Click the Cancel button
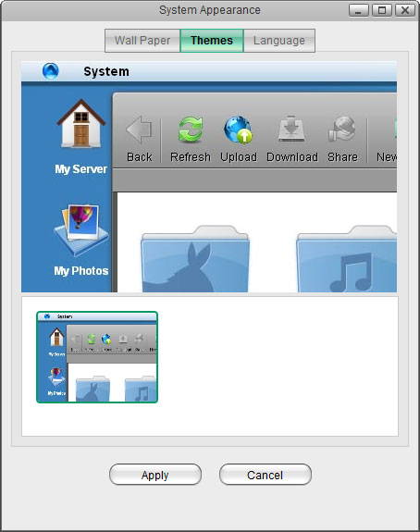The height and width of the screenshot is (532, 420). (265, 475)
